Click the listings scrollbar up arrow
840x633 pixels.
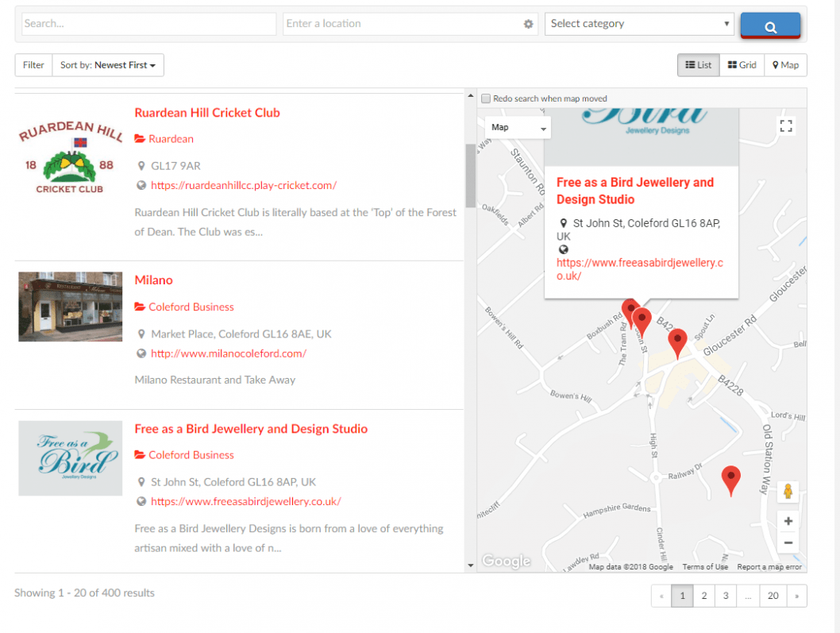(x=470, y=96)
